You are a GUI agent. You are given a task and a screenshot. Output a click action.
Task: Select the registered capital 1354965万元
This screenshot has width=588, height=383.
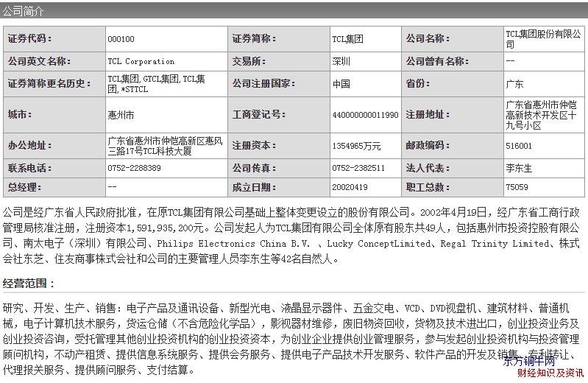(356, 146)
